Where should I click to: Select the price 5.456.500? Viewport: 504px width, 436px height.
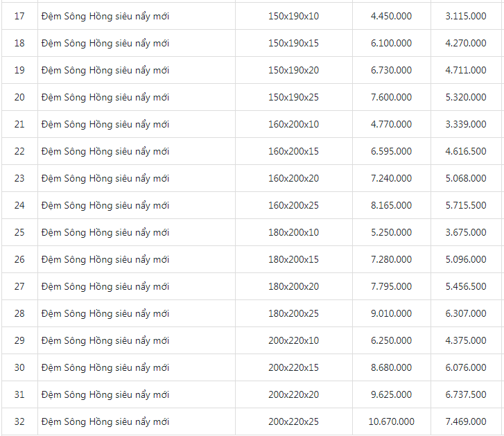click(466, 286)
